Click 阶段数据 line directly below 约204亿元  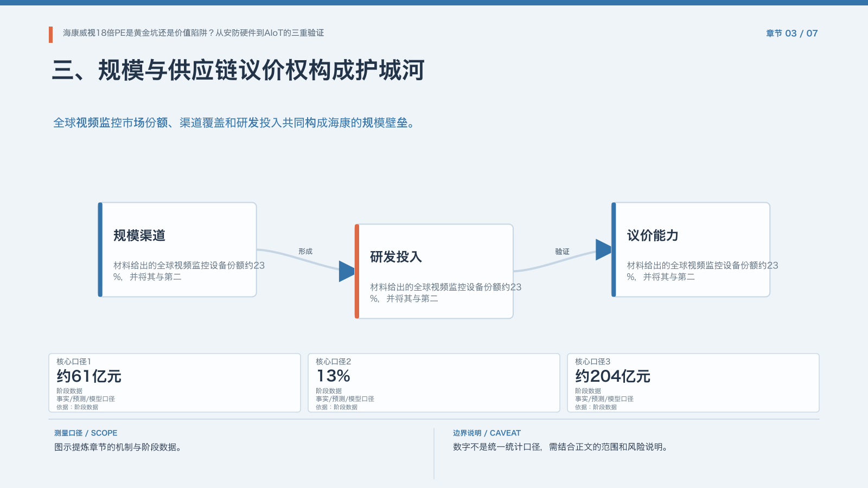click(588, 391)
